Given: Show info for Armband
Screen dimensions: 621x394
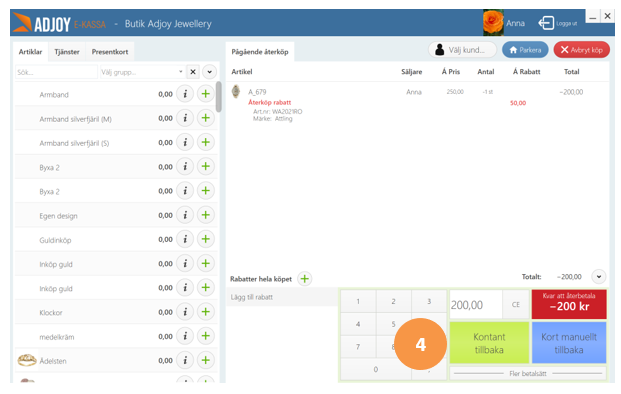Looking at the screenshot, I should (x=185, y=94).
